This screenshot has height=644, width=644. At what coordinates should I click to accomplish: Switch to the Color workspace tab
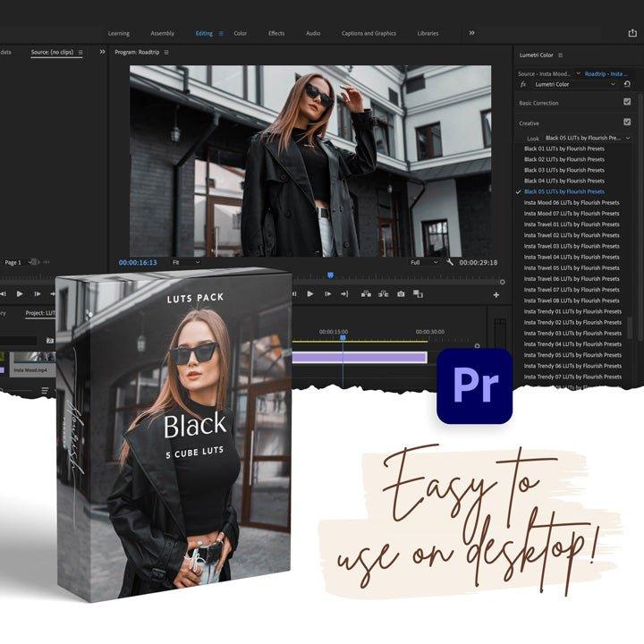240,33
